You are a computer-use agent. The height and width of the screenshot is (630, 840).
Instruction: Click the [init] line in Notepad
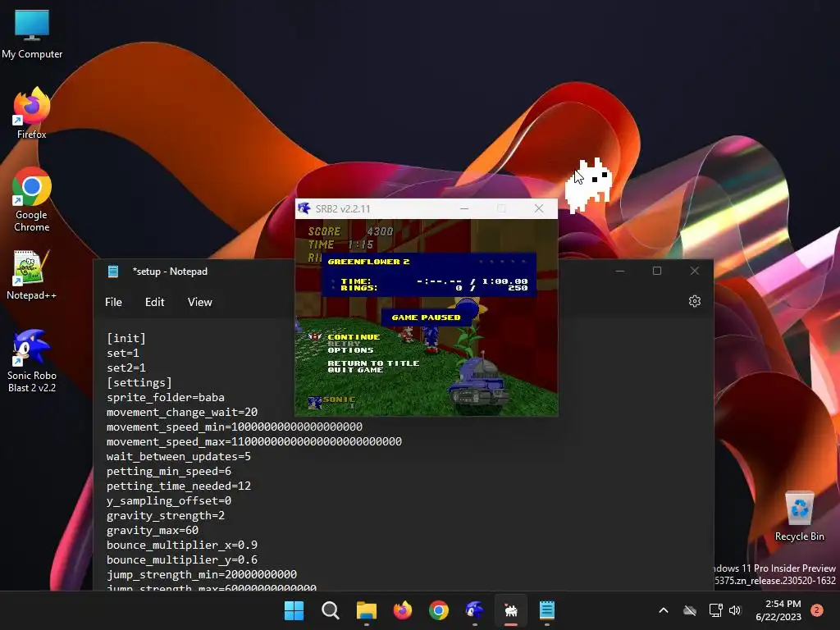[126, 339]
